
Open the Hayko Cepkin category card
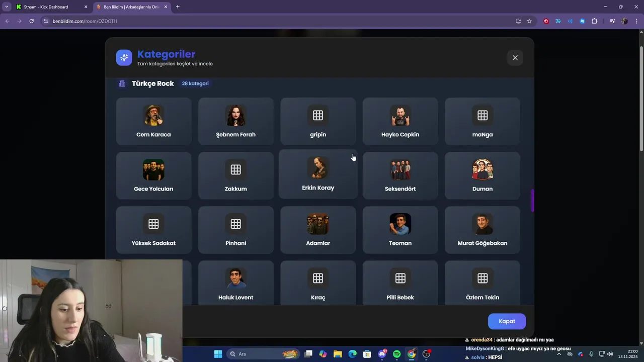point(400,121)
